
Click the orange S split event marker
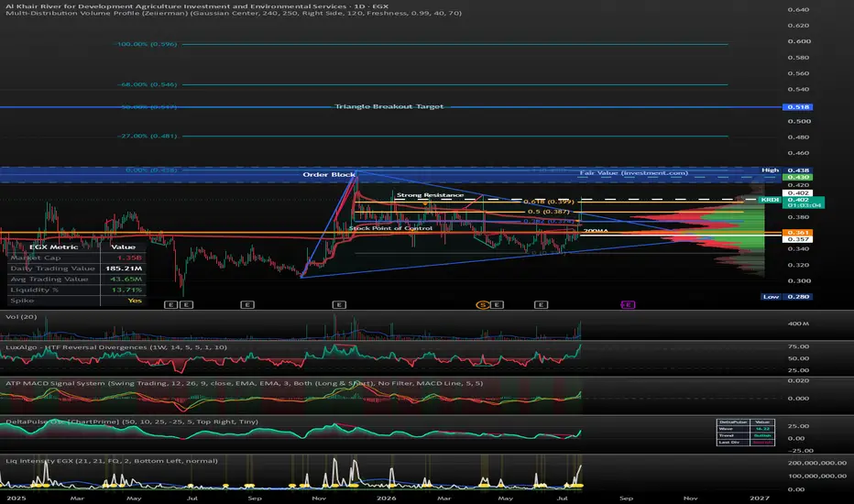pos(482,304)
